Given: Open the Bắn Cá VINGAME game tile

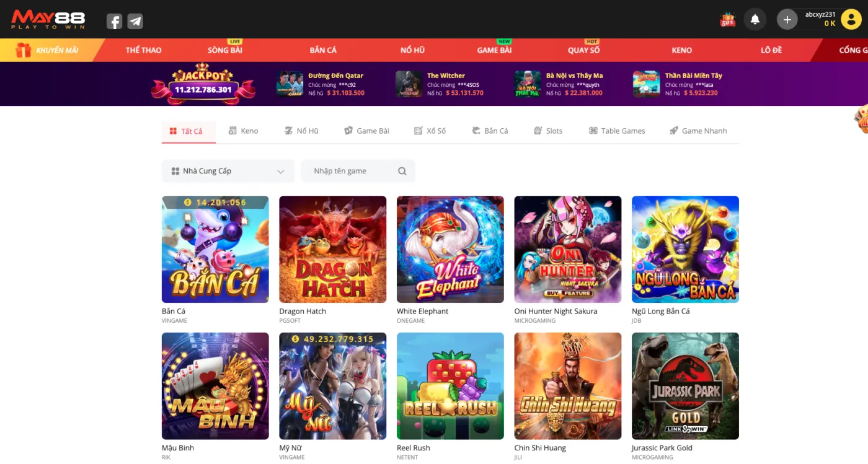Looking at the screenshot, I should (x=215, y=250).
